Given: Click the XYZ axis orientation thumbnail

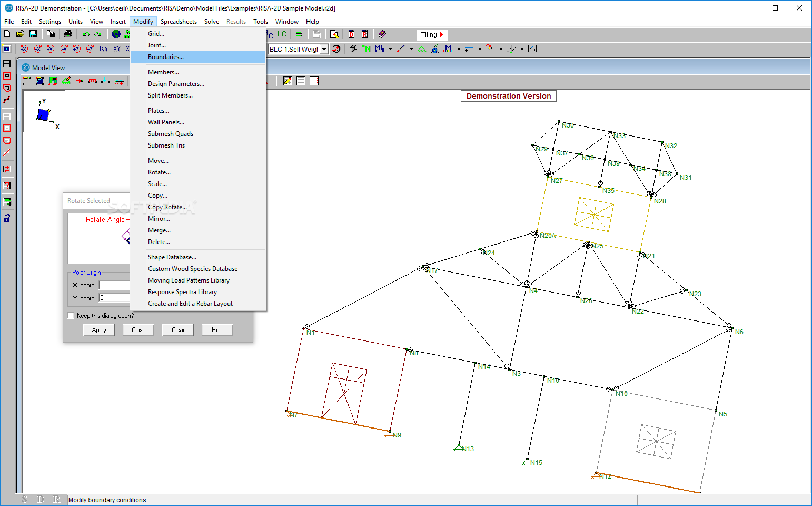Looking at the screenshot, I should [x=44, y=111].
